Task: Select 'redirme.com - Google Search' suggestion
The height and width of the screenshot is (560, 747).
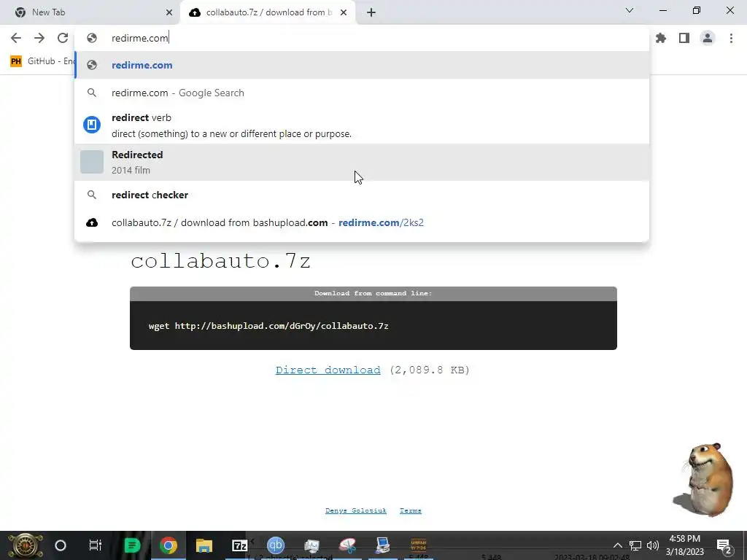Action: point(362,93)
